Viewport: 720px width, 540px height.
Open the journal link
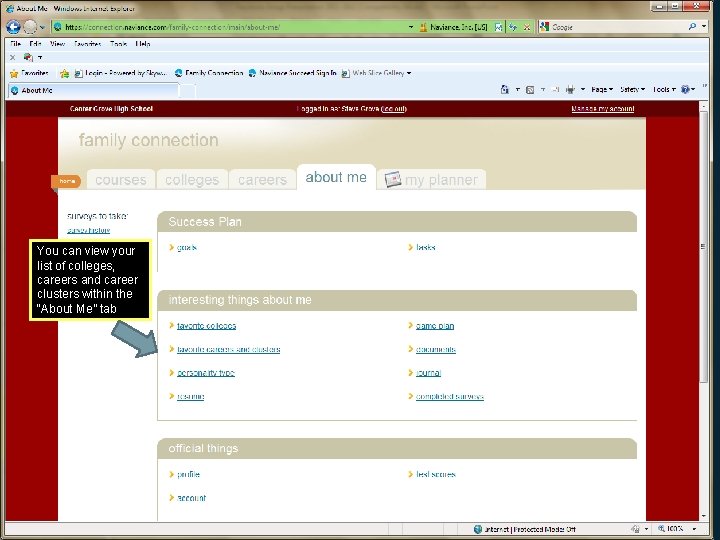tap(428, 373)
